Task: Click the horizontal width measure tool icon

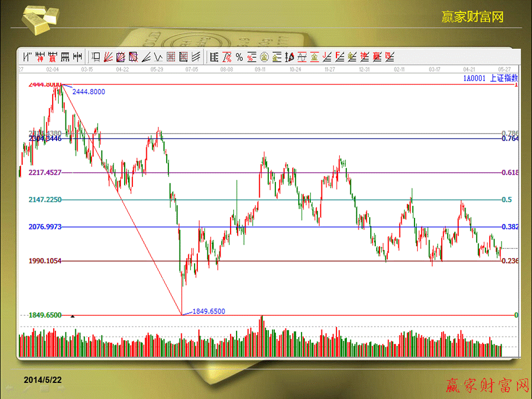Action: coord(78,57)
